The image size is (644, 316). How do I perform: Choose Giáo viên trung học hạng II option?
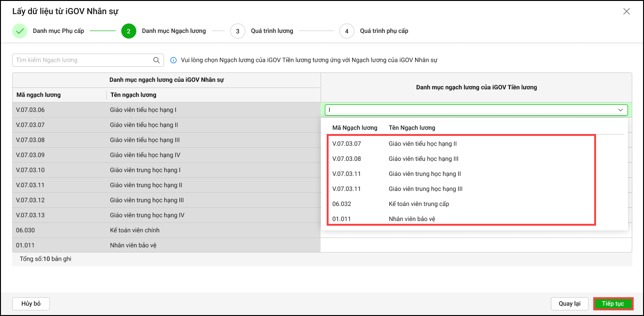coord(424,174)
